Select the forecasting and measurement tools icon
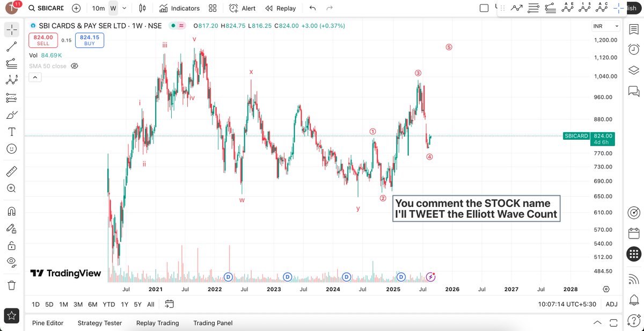This screenshot has height=331, width=644. (12, 98)
